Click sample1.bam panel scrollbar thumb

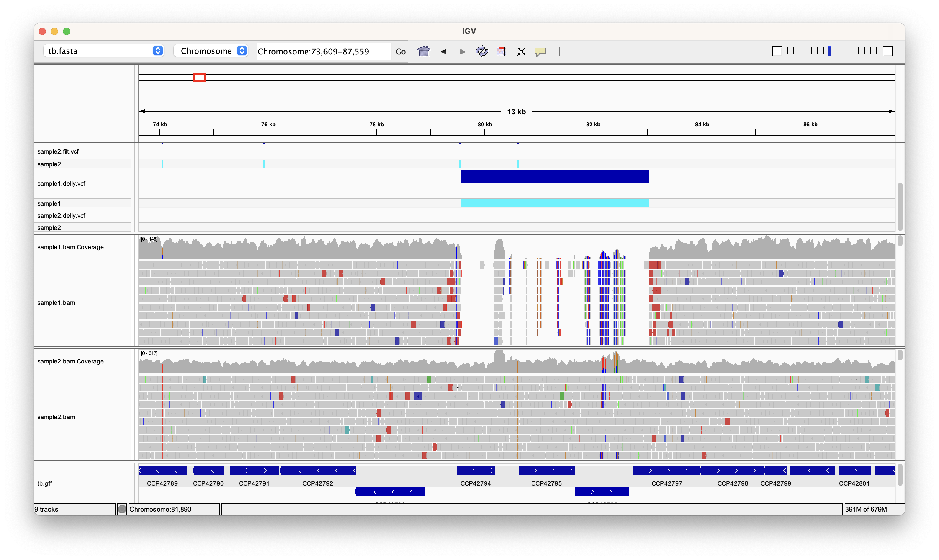(x=900, y=241)
